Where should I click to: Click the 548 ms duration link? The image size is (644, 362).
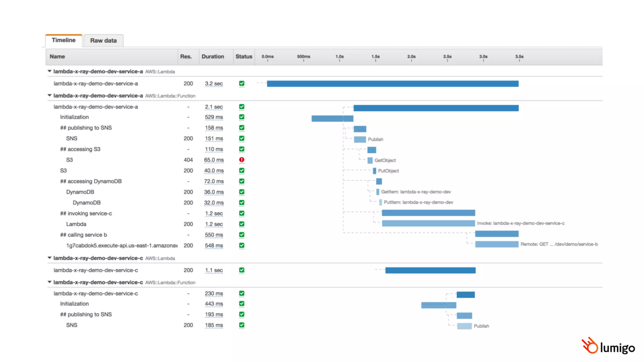click(214, 245)
